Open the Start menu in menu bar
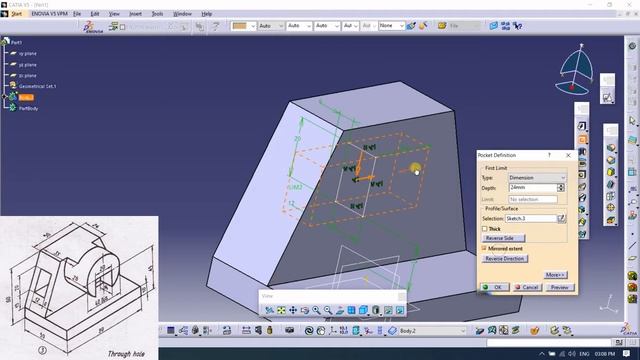640x360 pixels. coord(16,14)
